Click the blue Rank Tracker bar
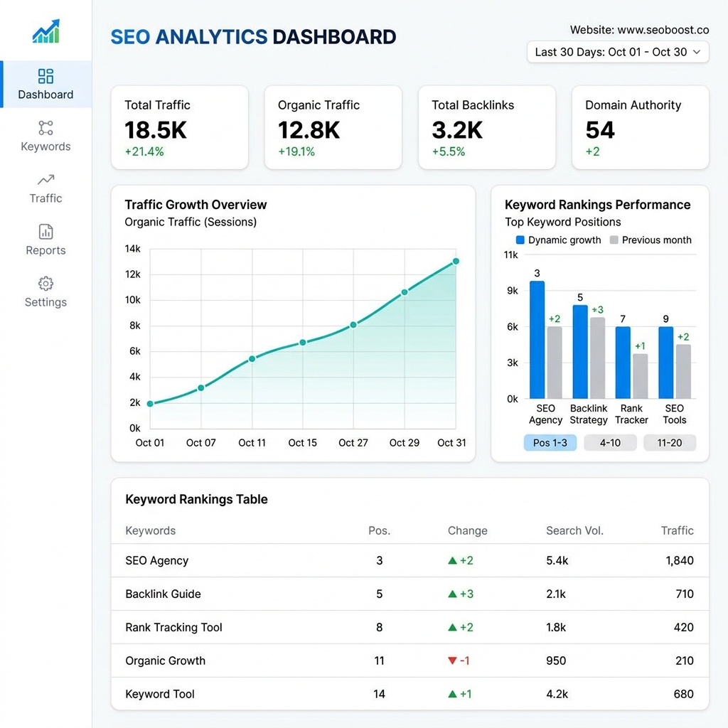The height and width of the screenshot is (728, 728). pos(623,363)
